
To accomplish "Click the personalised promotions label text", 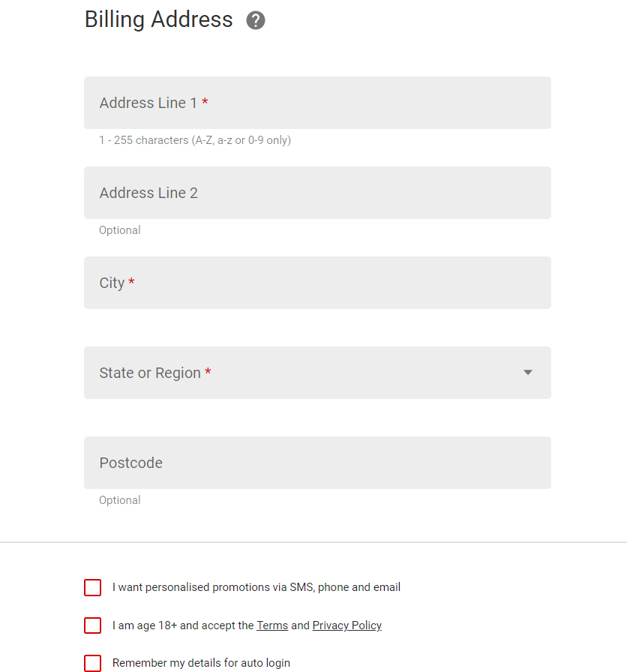I will point(256,587).
